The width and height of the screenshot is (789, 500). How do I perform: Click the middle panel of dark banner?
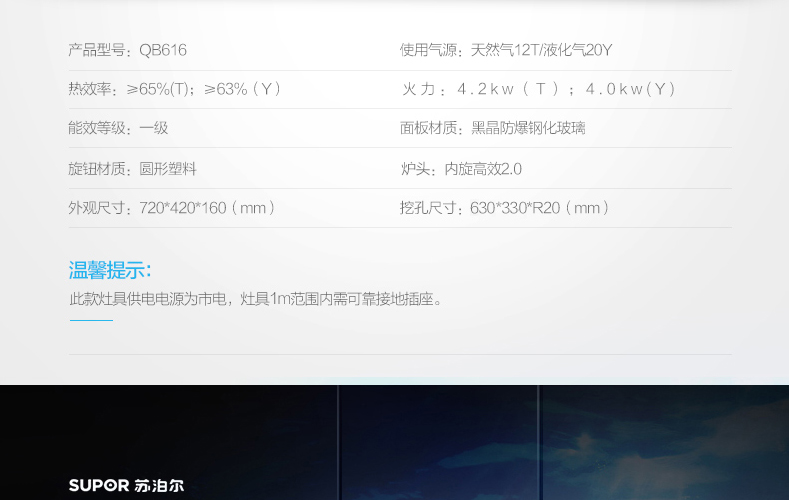pyautogui.click(x=438, y=442)
